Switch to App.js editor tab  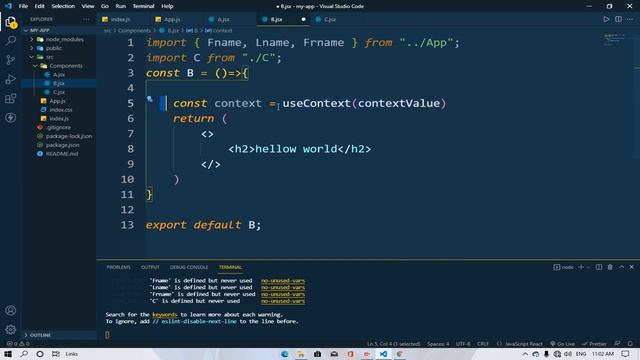[172, 19]
